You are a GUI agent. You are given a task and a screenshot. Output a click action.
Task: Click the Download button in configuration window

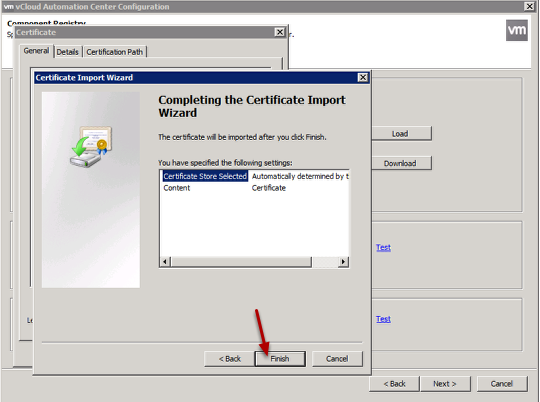400,163
